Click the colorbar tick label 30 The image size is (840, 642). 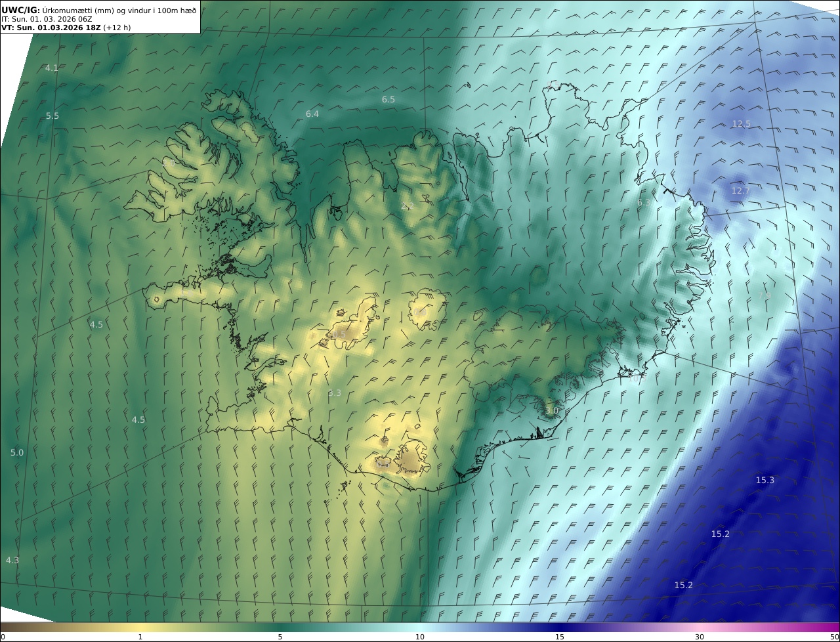(x=700, y=637)
